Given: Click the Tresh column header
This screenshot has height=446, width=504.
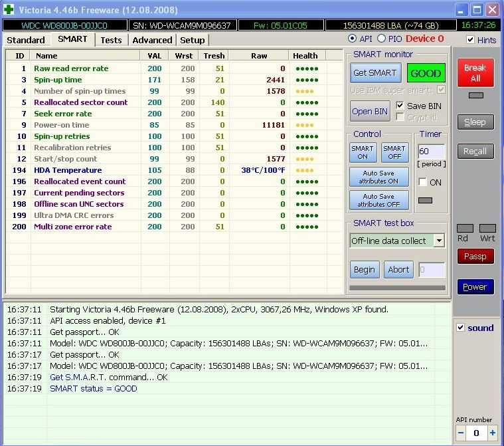Looking at the screenshot, I should tap(214, 56).
